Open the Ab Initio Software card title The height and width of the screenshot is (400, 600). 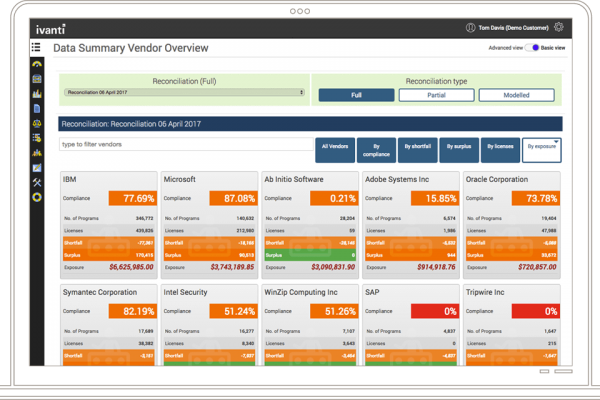(294, 179)
